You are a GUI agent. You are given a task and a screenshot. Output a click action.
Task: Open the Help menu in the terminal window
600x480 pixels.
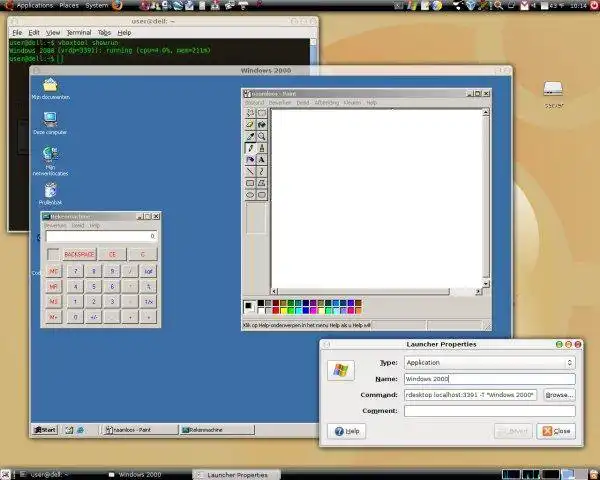click(x=124, y=33)
